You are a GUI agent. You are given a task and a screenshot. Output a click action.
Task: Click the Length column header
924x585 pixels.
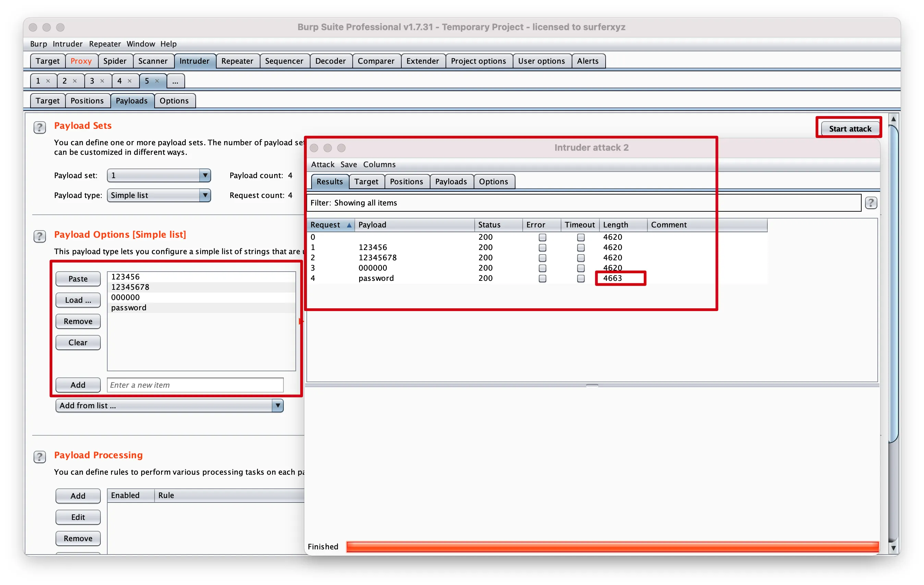623,225
